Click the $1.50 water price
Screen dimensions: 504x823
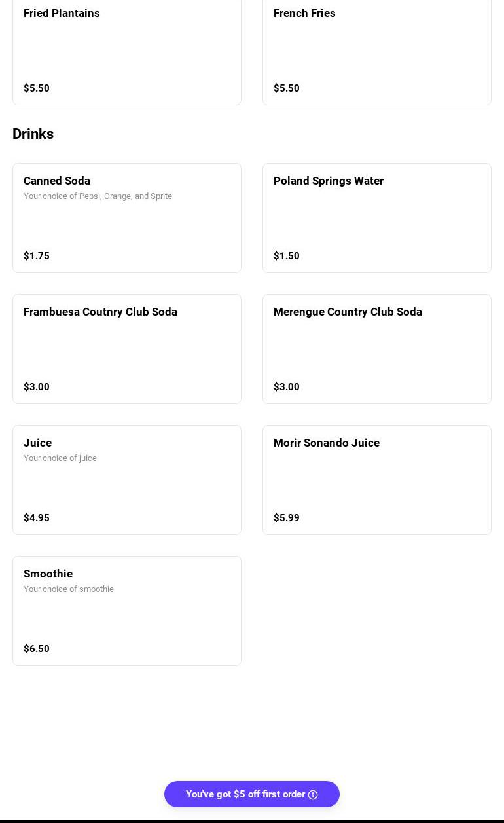287,256
